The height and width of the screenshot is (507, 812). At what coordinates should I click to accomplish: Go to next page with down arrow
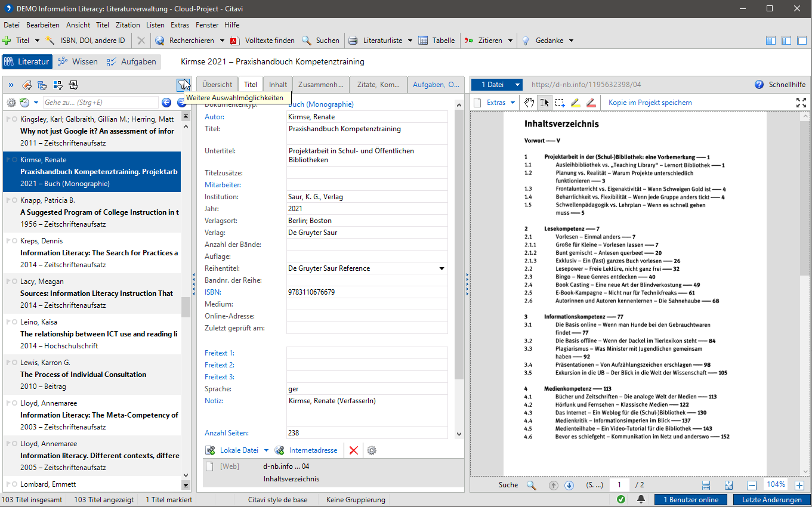click(569, 486)
